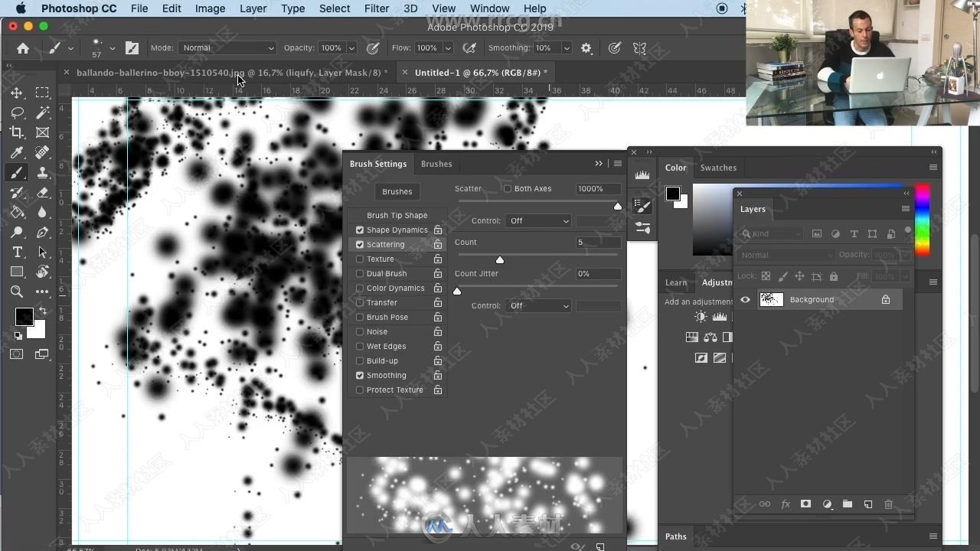
Task: Toggle symmetry paint options butterfly icon
Action: click(x=640, y=47)
